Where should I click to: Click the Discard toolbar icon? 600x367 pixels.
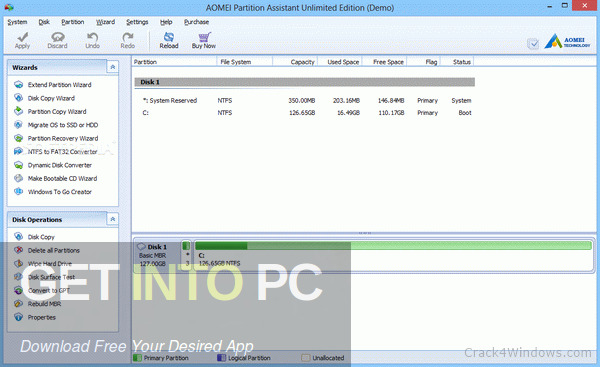[58, 37]
